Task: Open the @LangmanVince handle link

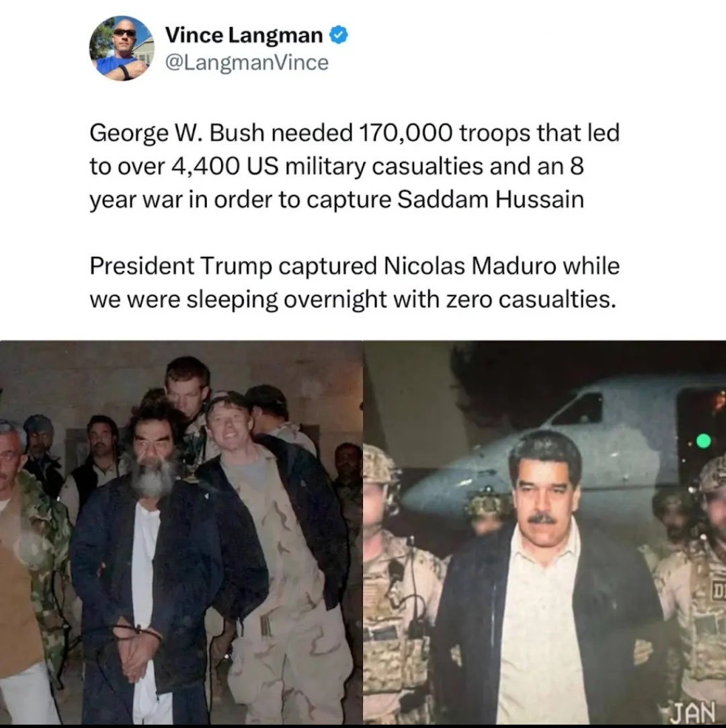Action: pos(247,63)
